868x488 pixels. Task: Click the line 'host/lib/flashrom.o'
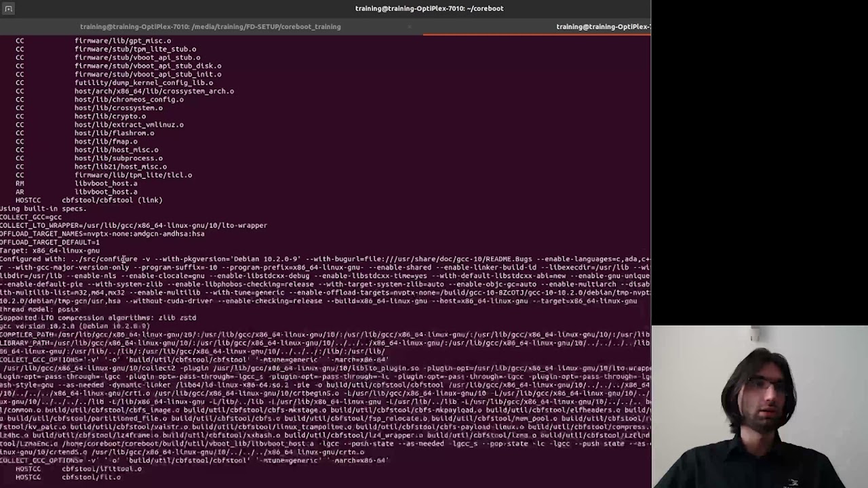[x=115, y=133]
